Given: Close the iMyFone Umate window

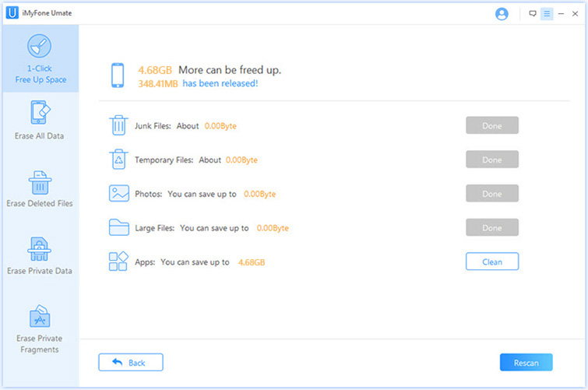Looking at the screenshot, I should (x=575, y=14).
